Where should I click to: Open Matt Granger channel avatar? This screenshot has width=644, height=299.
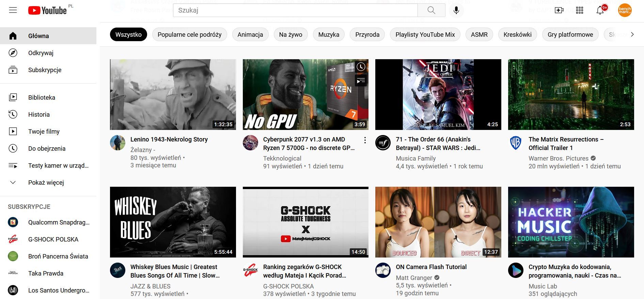pyautogui.click(x=383, y=270)
